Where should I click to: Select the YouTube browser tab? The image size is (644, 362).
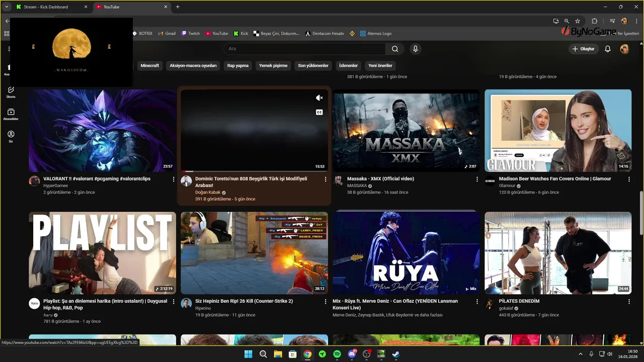[x=132, y=7]
